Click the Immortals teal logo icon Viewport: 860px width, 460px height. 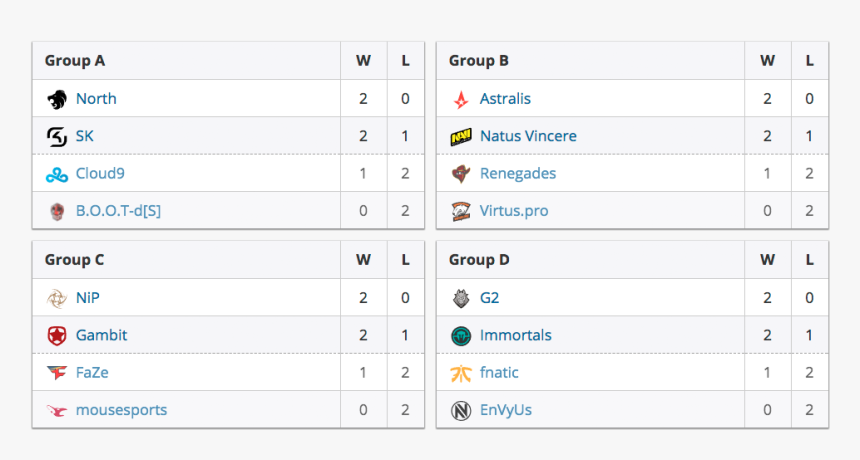coord(461,336)
